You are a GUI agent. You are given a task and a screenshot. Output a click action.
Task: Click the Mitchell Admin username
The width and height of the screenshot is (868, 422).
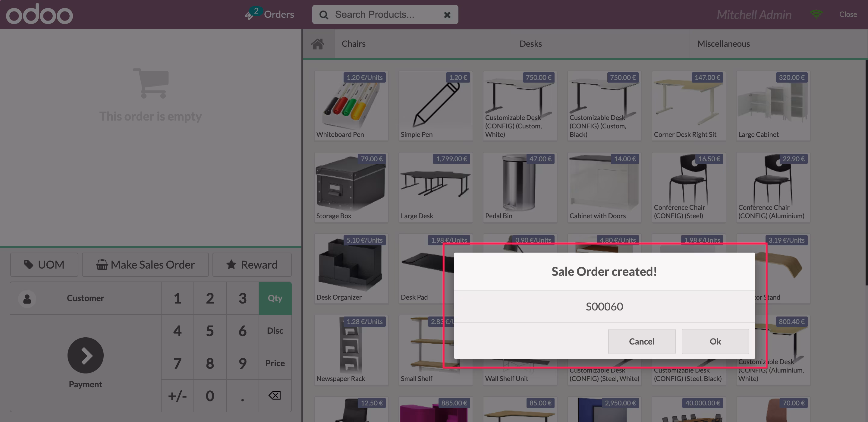click(754, 14)
